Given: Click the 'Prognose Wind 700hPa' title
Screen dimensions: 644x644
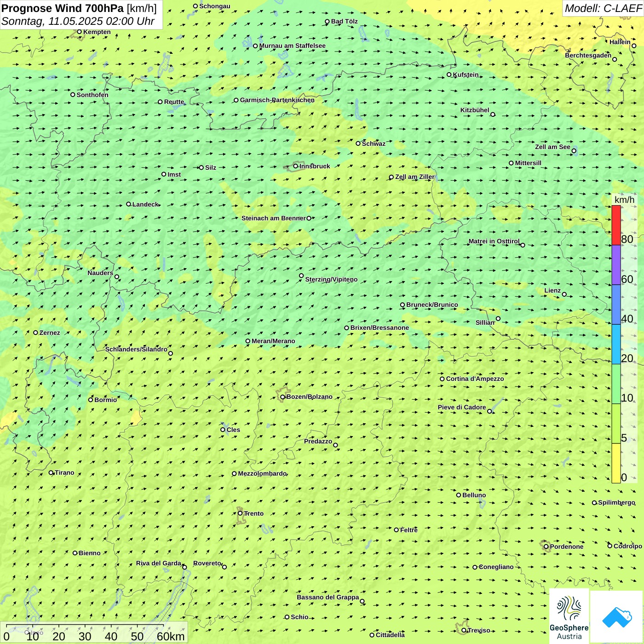Looking at the screenshot, I should click(x=63, y=8).
